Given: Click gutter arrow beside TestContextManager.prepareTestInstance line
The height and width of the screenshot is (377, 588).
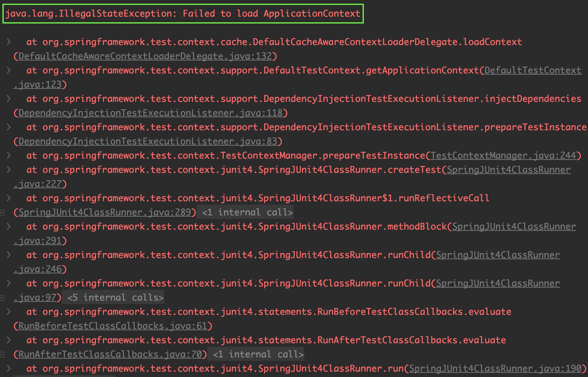Looking at the screenshot, I should (9, 155).
